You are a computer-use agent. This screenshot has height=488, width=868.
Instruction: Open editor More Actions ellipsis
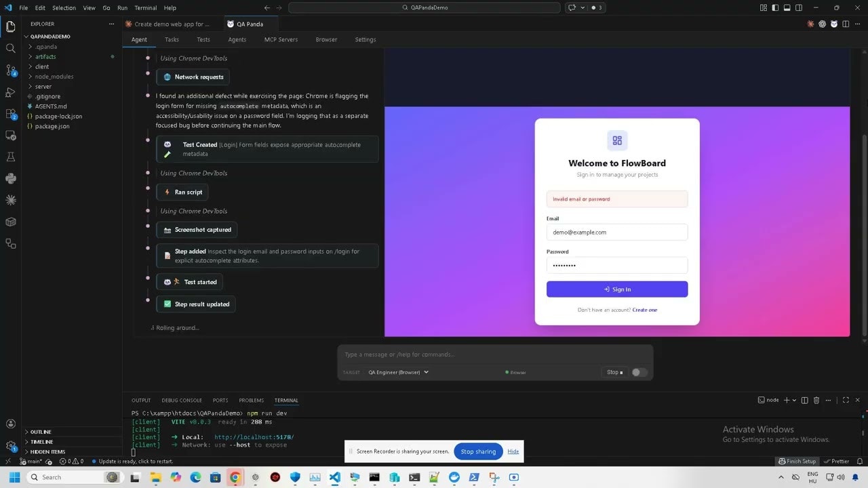point(857,24)
